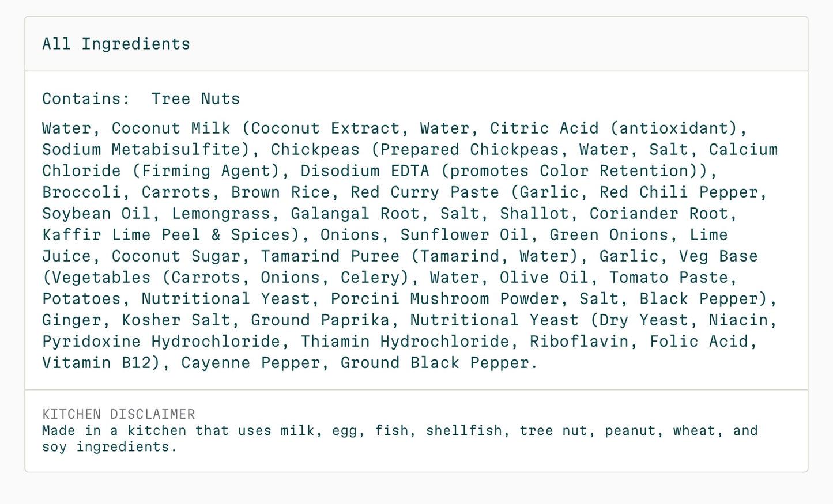833x504 pixels.
Task: Click the Coconut Sugar ingredient text
Action: coord(176,256)
